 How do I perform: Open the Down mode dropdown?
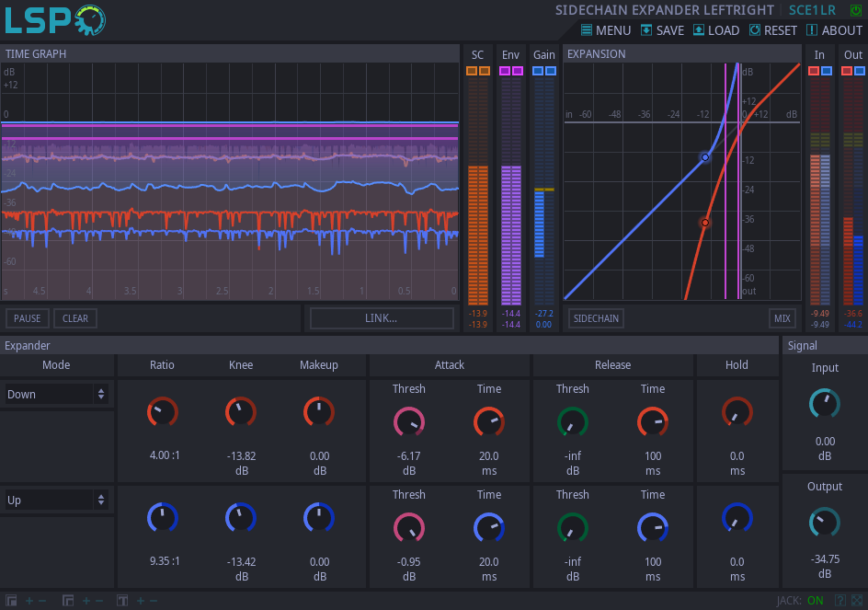(x=55, y=394)
